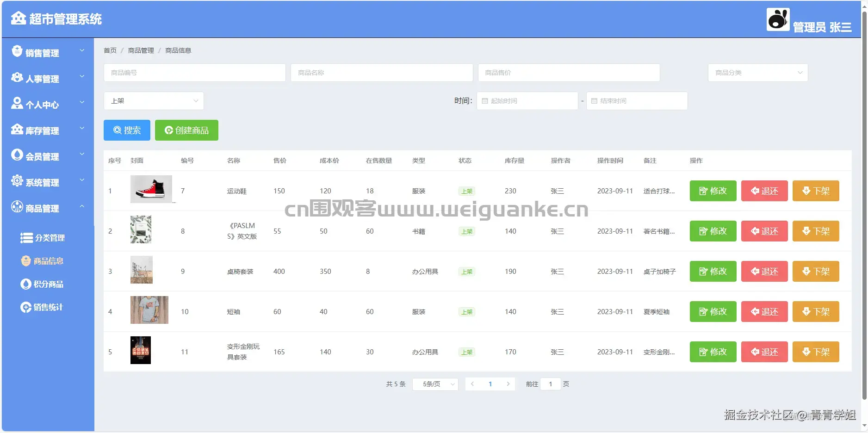This screenshot has width=868, height=433.
Task: Click the 销售管理 sidebar icon
Action: click(x=17, y=51)
